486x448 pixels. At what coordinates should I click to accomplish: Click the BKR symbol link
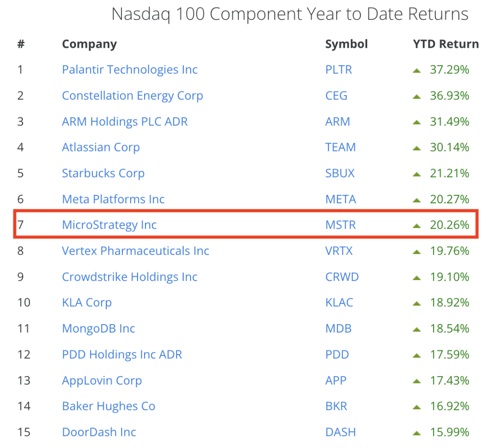pyautogui.click(x=336, y=407)
